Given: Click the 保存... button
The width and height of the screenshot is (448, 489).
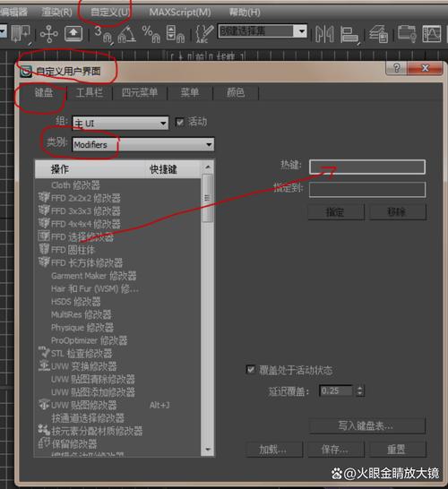Looking at the screenshot, I should [336, 450].
